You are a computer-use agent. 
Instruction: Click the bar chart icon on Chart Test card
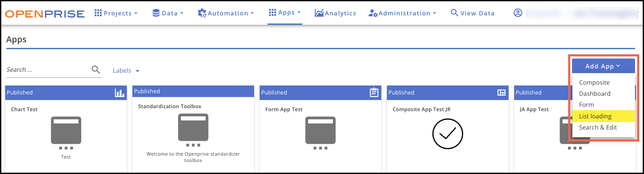click(120, 93)
